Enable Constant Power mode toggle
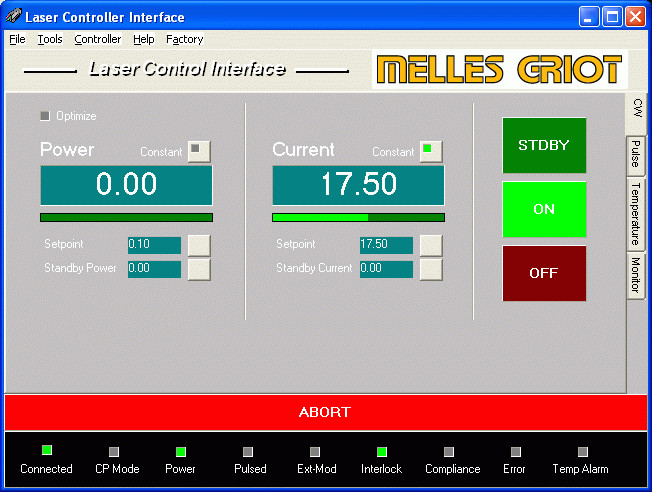652x492 pixels. (199, 151)
